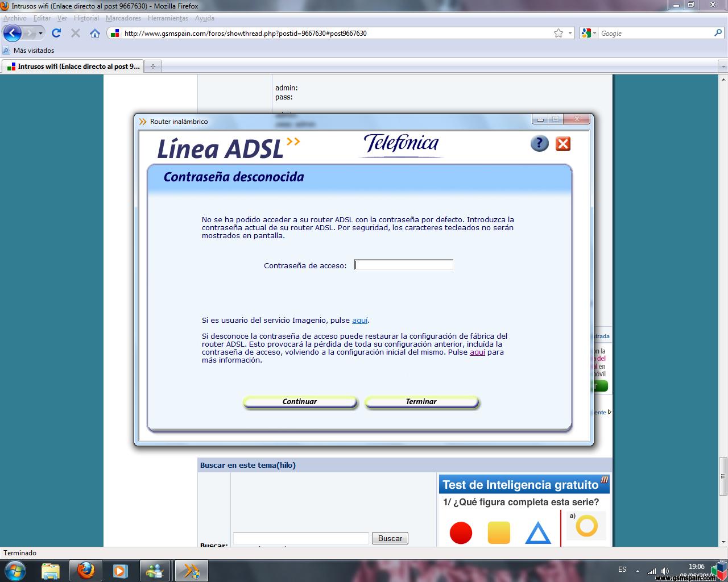Image resolution: width=728 pixels, height=582 pixels.
Task: Click the Firefox forward arrow
Action: [29, 34]
